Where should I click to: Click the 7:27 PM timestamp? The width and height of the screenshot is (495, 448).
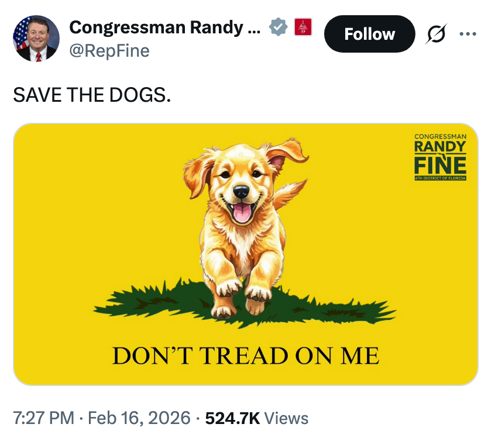pyautogui.click(x=44, y=418)
